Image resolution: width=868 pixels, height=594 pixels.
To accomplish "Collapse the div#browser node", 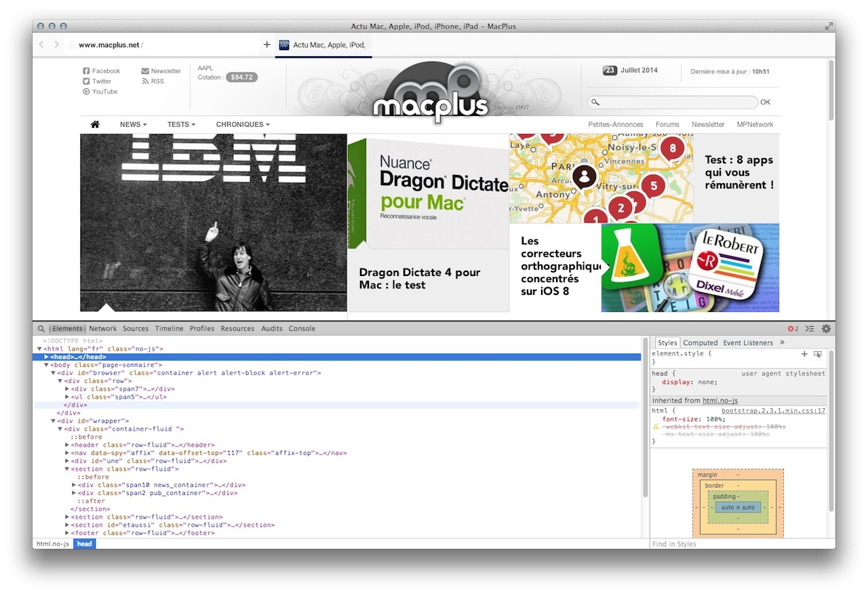I will (54, 373).
